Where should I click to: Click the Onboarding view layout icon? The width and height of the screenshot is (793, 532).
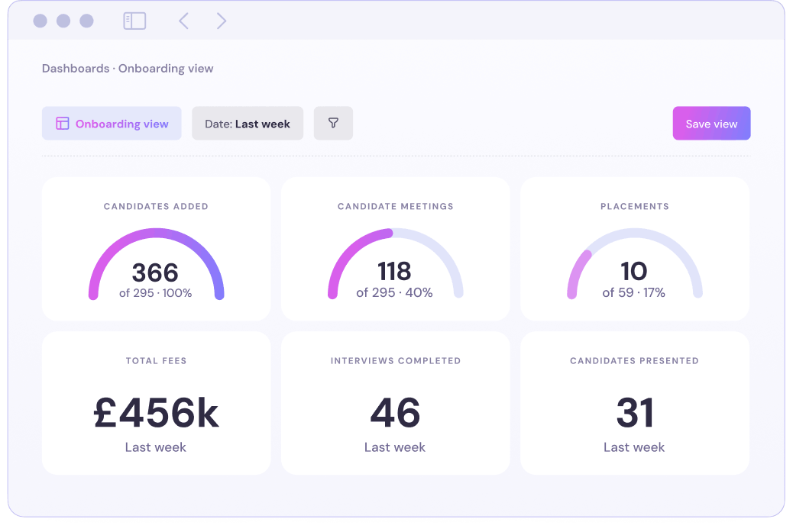coord(62,124)
